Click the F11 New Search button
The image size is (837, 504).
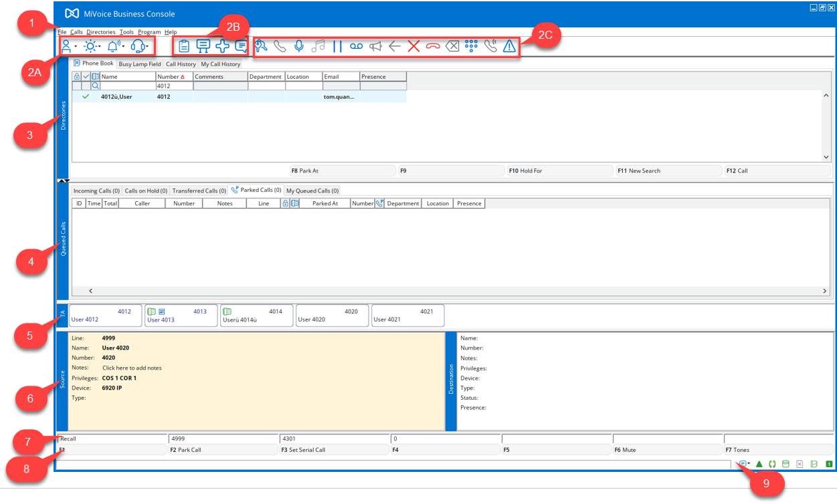[669, 170]
